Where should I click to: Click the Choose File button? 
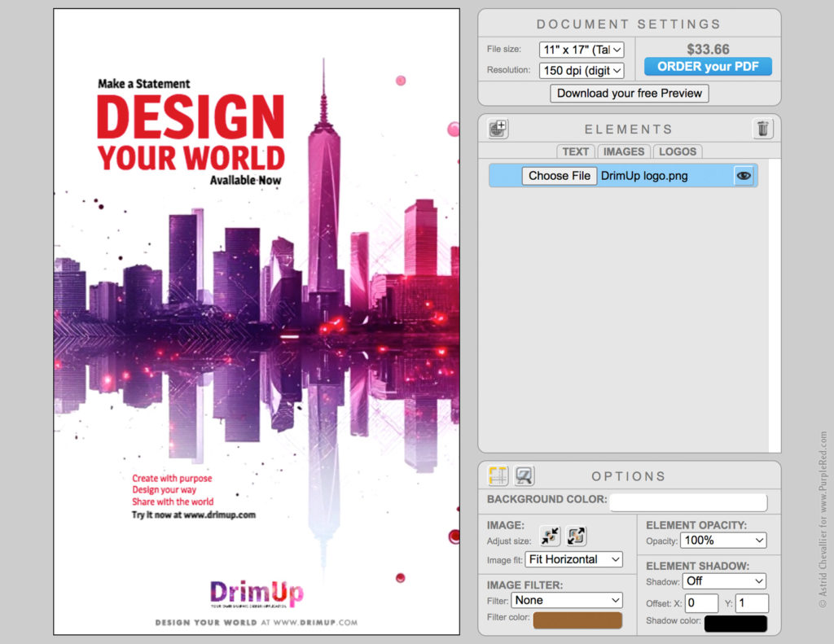point(559,176)
